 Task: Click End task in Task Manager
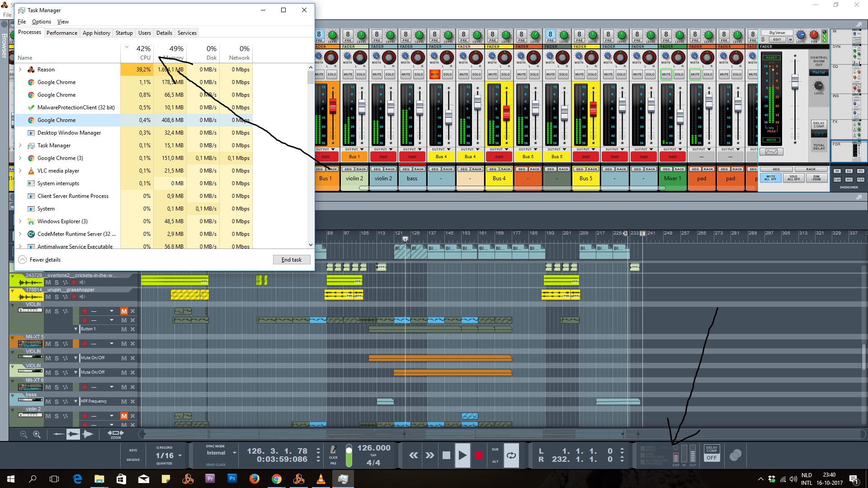click(x=292, y=260)
